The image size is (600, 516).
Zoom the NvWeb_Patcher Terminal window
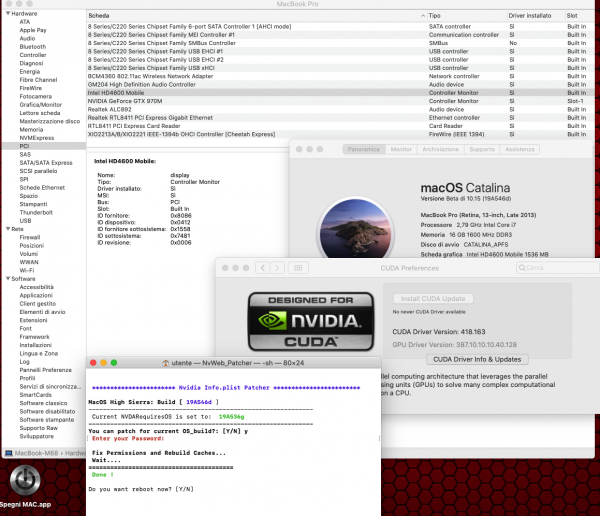tap(114, 363)
